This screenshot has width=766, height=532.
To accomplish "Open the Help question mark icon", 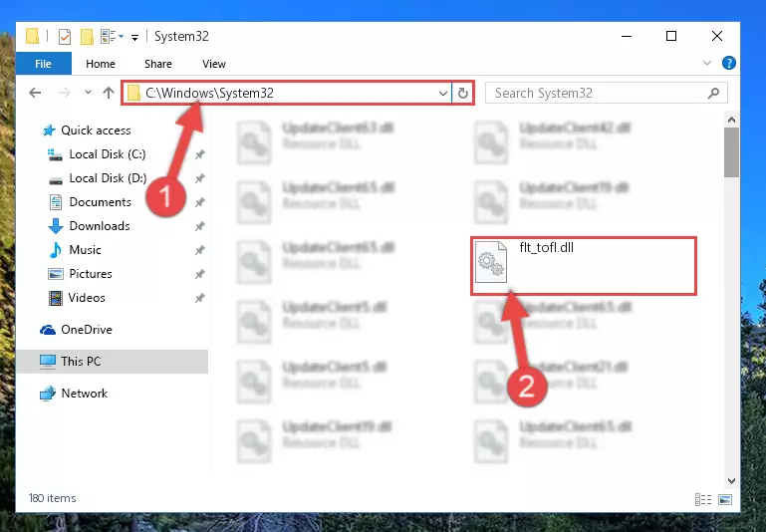I will click(x=728, y=63).
